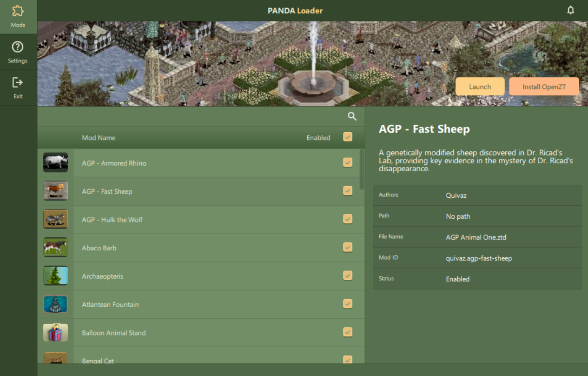Click the Armored Rhino mod thumbnail
The height and width of the screenshot is (376, 588).
(x=55, y=163)
